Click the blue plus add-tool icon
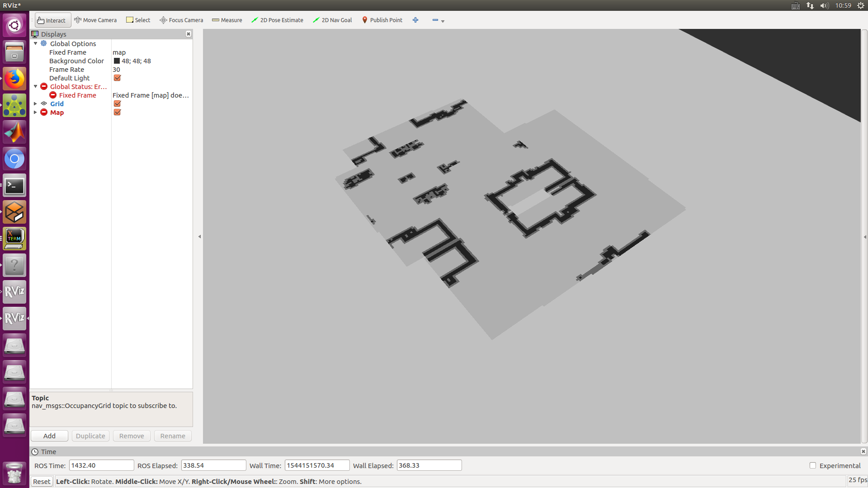 click(x=415, y=20)
